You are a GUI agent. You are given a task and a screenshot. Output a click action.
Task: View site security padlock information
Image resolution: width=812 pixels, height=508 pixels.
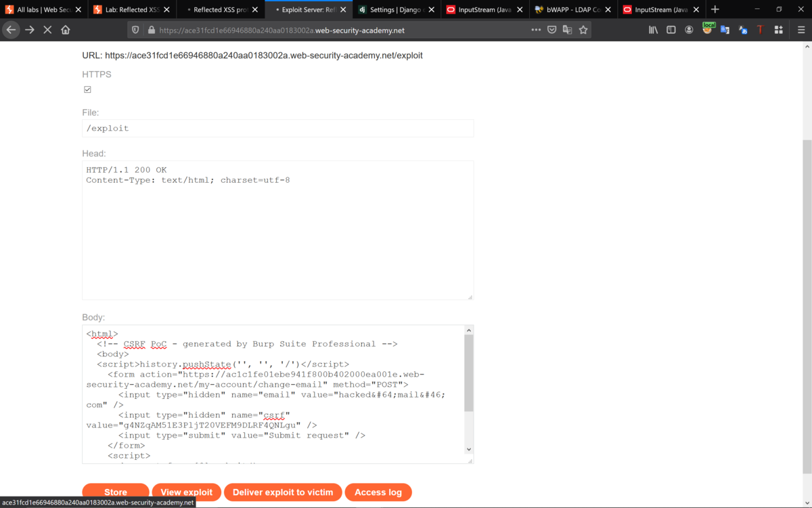tap(151, 30)
